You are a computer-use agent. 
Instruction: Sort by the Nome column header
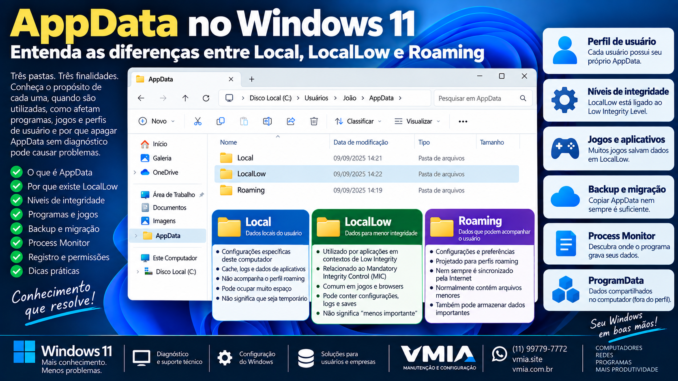pos(228,142)
